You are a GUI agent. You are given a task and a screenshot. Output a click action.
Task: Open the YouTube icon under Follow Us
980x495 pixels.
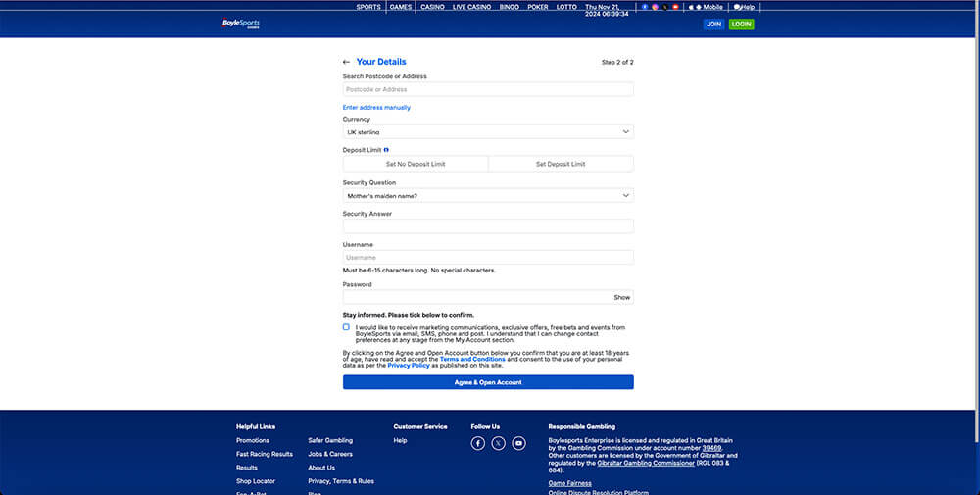tap(518, 443)
